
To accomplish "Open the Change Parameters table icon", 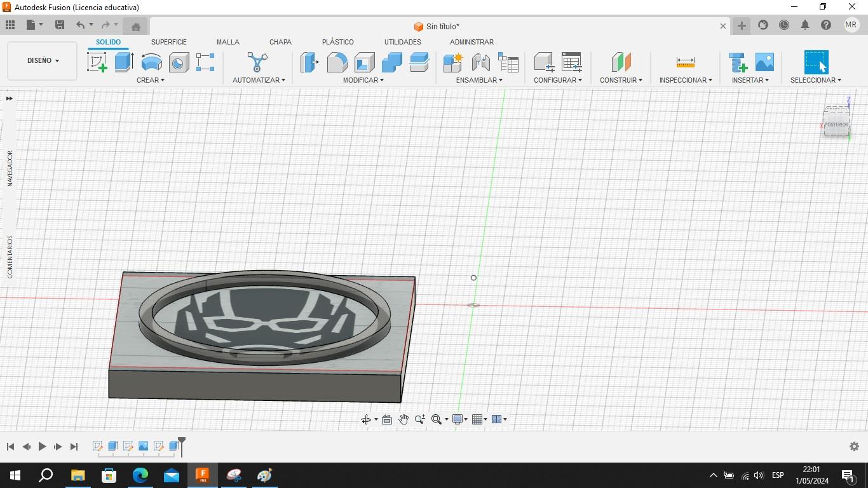I will (571, 62).
